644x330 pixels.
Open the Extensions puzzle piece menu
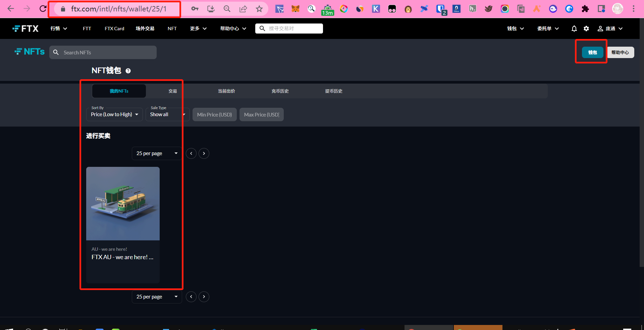(585, 9)
